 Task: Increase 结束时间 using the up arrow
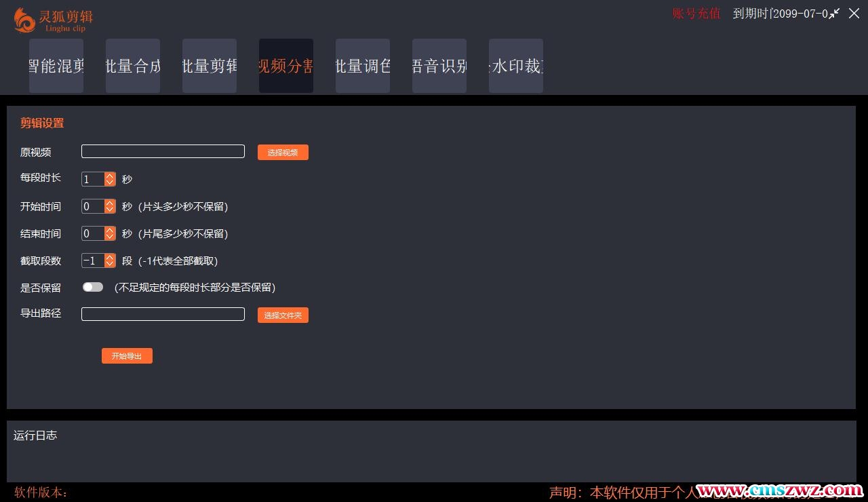110,230
